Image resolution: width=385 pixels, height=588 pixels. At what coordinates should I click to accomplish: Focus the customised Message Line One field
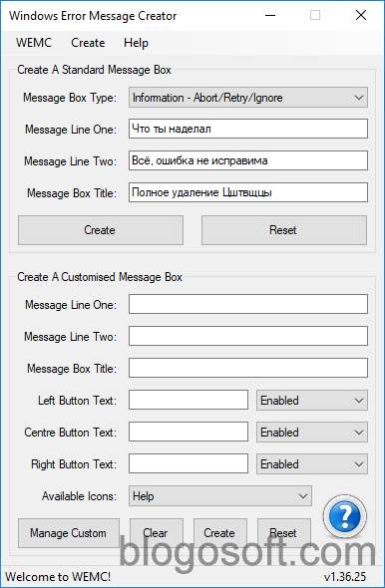[x=248, y=304]
